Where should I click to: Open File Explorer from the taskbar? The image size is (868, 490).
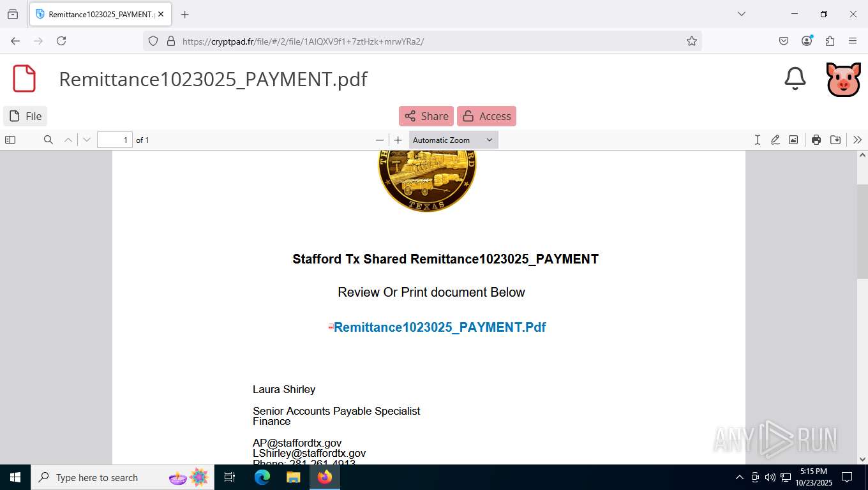pyautogui.click(x=293, y=477)
